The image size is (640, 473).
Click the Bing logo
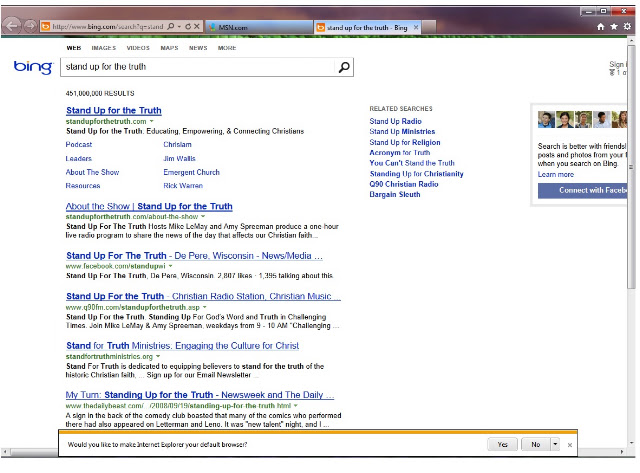pyautogui.click(x=33, y=67)
